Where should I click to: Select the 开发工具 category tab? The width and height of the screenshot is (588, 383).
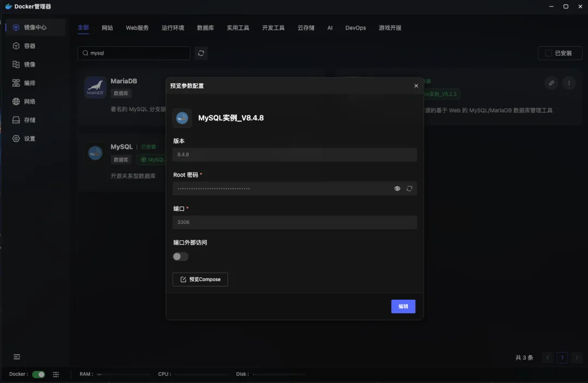[273, 28]
